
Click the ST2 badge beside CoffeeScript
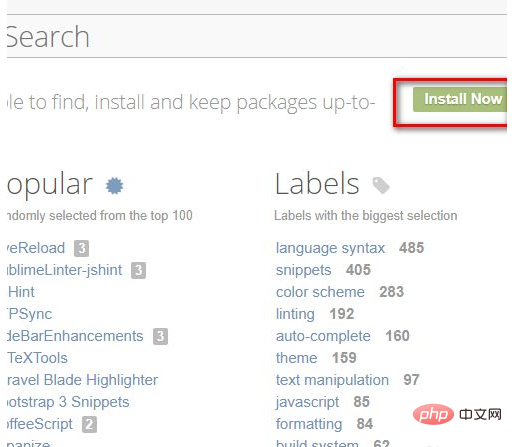(x=90, y=424)
